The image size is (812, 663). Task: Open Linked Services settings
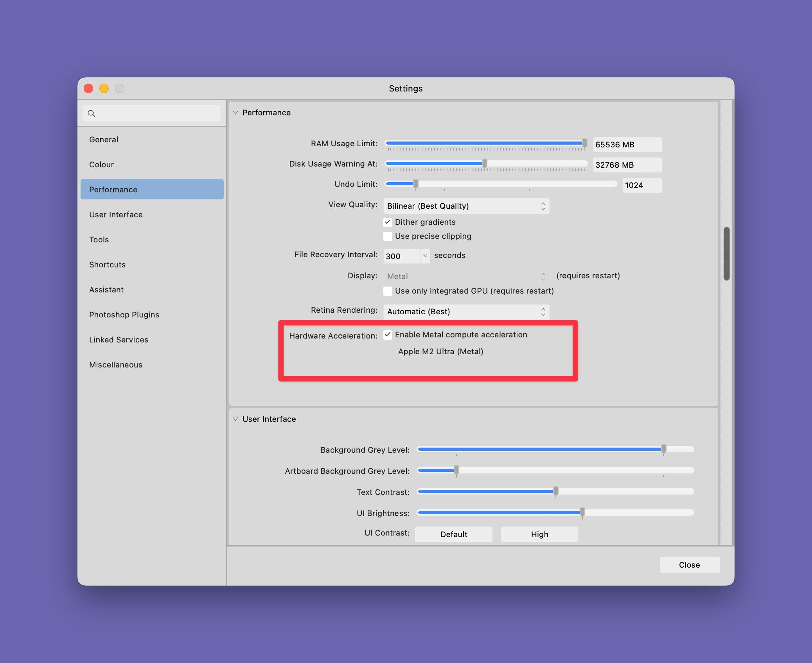[x=152, y=340]
